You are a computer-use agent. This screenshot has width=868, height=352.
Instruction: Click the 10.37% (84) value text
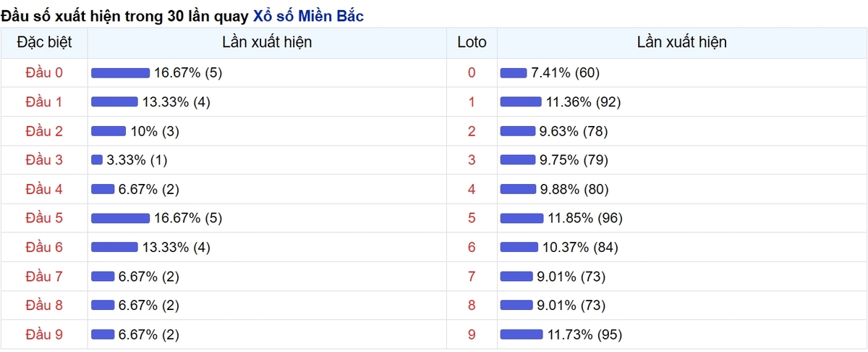[x=579, y=247]
